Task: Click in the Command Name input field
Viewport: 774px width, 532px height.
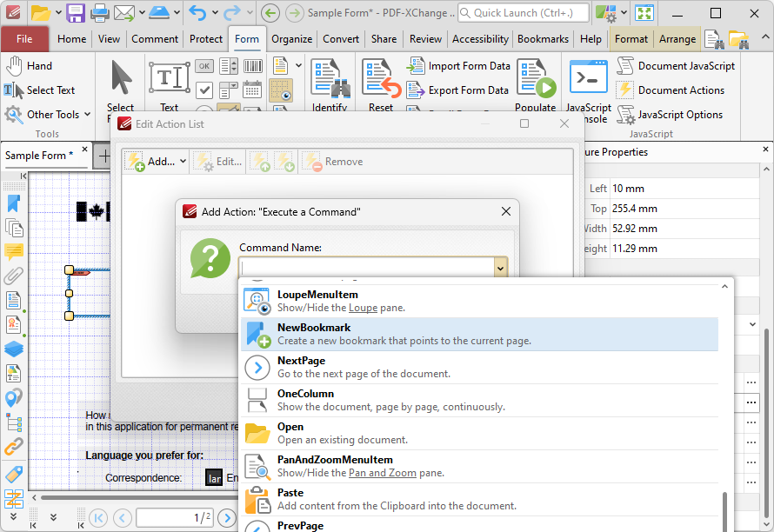Action: coord(367,269)
